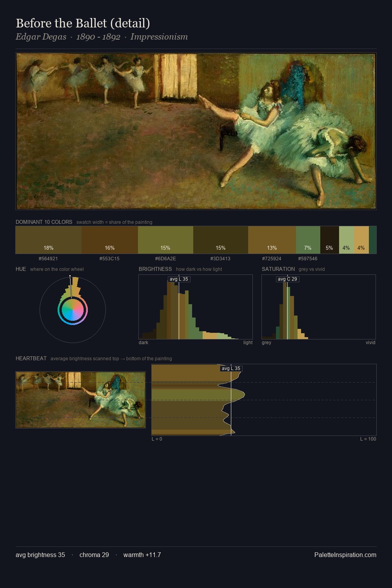Click the small painting thumbnail in Heartbeat section
The width and height of the screenshot is (392, 588).
(80, 400)
